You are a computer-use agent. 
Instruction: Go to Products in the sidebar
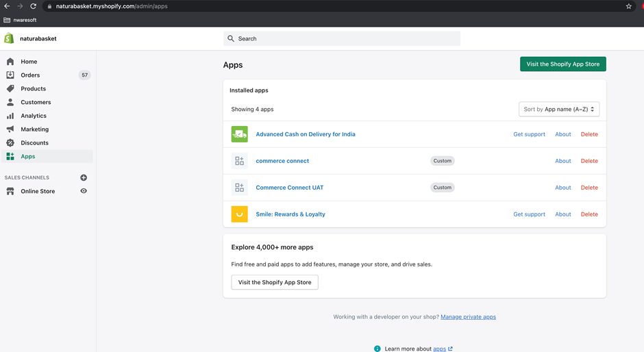tap(33, 88)
